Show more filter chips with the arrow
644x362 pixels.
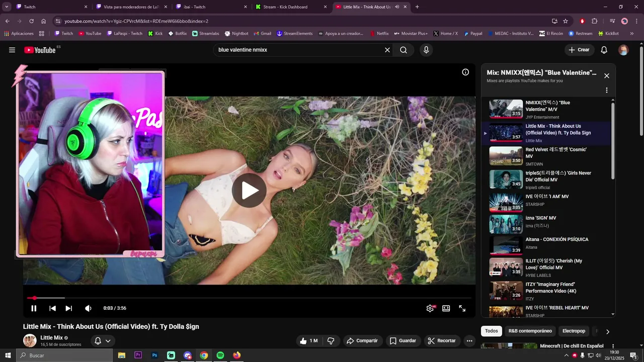point(607,331)
